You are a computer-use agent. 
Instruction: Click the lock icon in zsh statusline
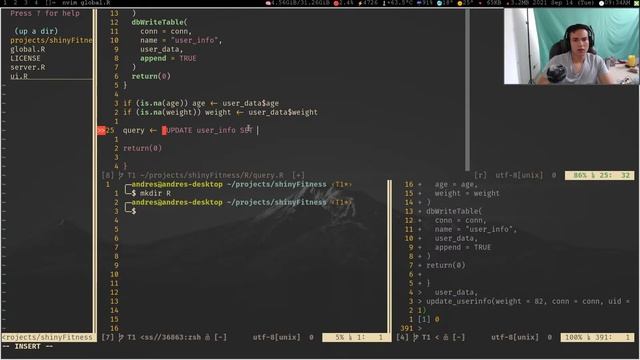coord(207,338)
